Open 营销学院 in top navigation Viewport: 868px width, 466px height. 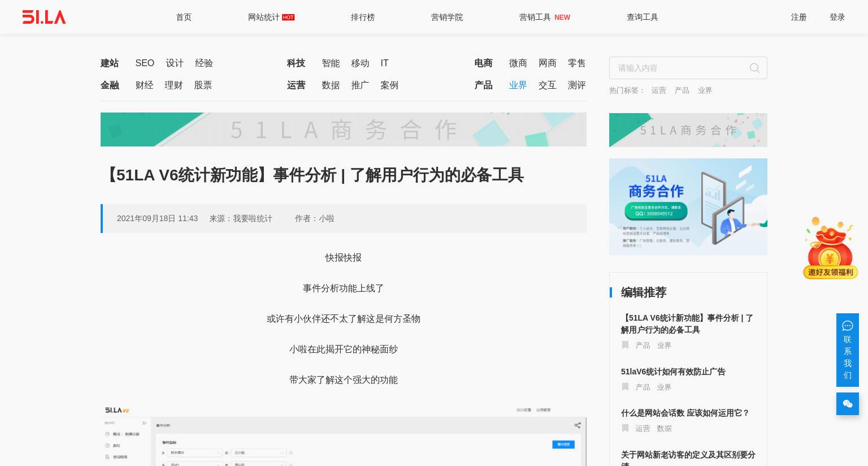447,17
